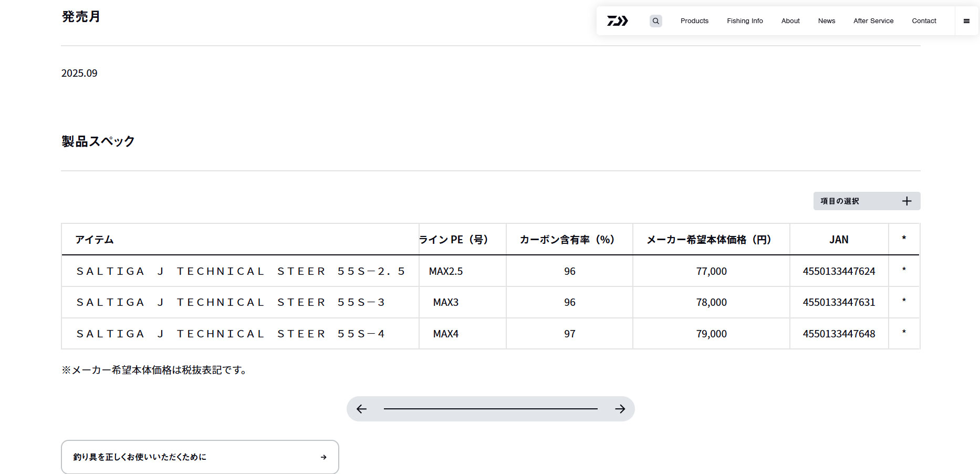Screen dimensions: 980x474
Task: Click the horizontal scroll track of the table
Action: tap(491, 409)
